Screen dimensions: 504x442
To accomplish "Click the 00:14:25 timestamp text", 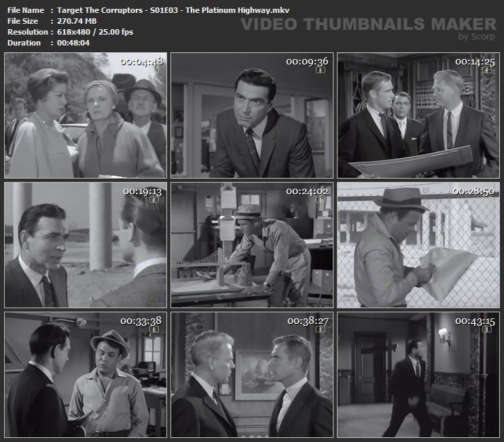I will pos(475,62).
